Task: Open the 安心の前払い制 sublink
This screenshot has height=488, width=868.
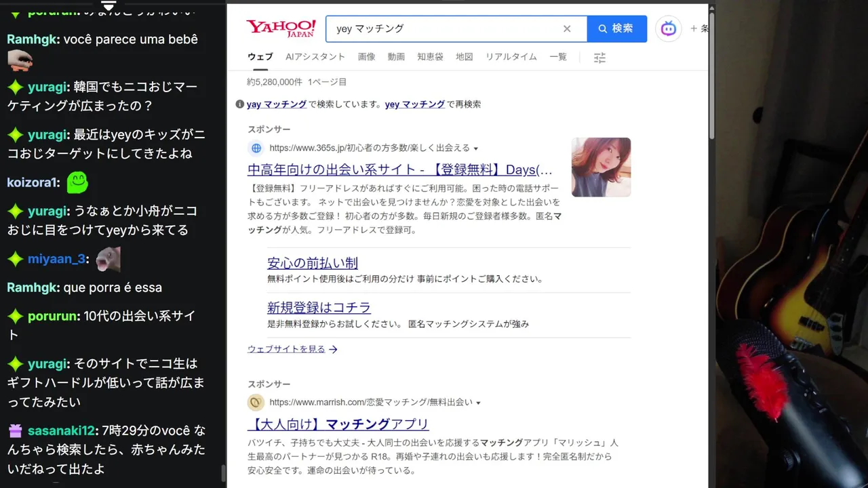Action: [x=313, y=263]
